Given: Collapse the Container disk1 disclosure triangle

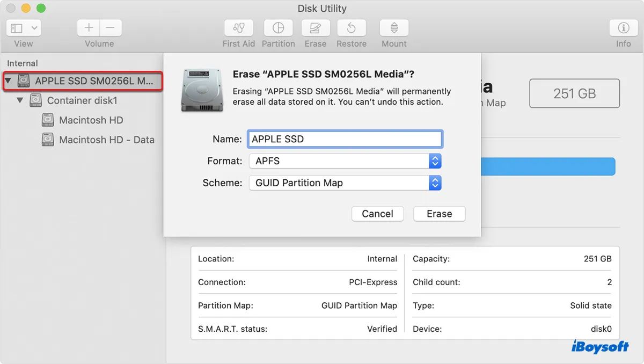Looking at the screenshot, I should pos(20,100).
